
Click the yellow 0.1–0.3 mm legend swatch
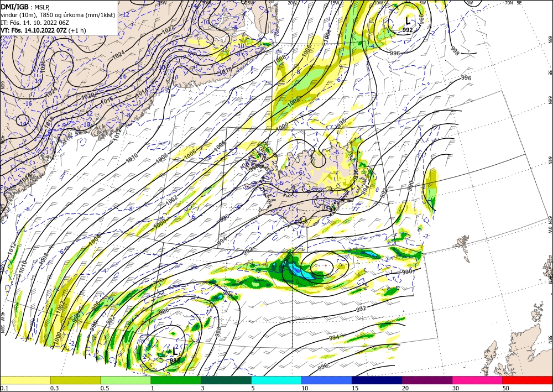point(25,380)
